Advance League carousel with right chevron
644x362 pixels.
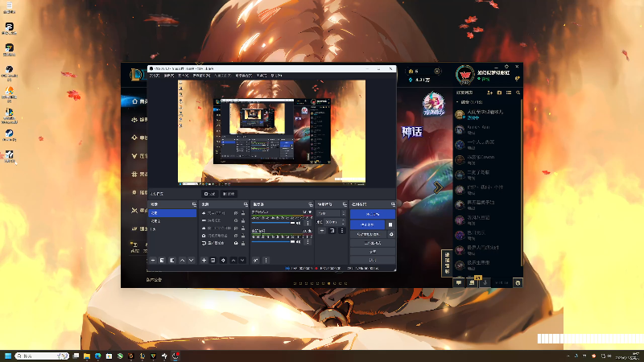(438, 187)
